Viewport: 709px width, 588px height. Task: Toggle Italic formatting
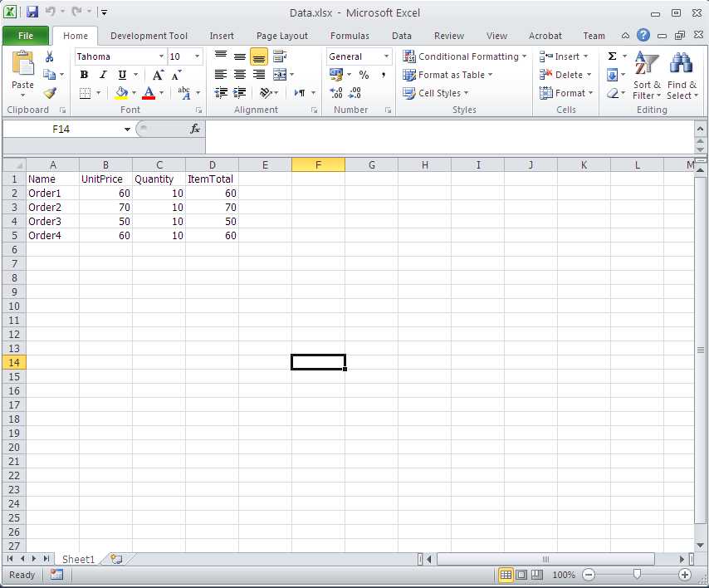pos(103,75)
